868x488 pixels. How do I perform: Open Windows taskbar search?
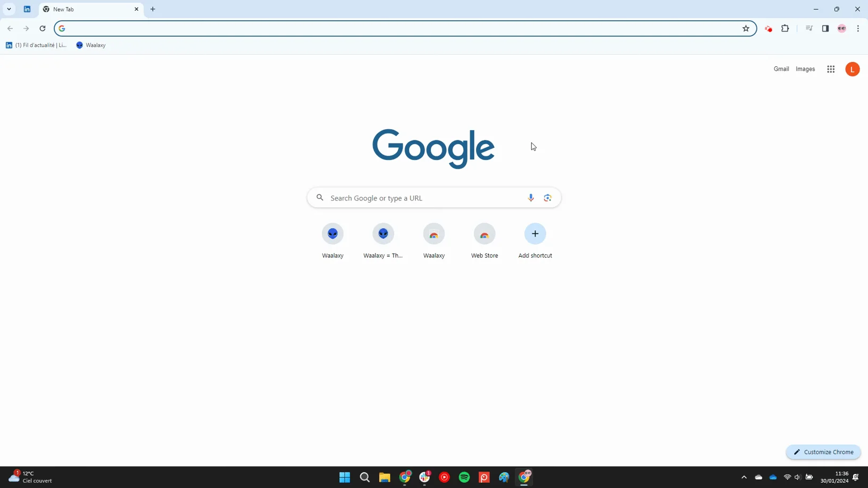[x=365, y=477]
